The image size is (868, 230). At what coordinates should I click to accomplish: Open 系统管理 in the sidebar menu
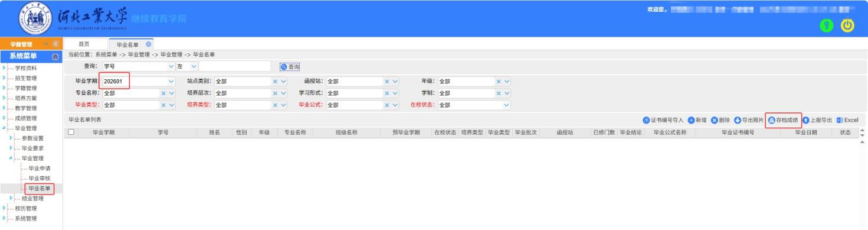[25, 219]
